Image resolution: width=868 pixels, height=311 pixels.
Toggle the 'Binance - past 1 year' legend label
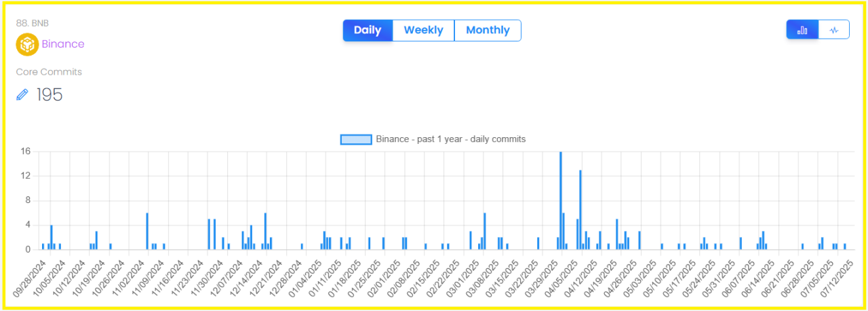451,139
